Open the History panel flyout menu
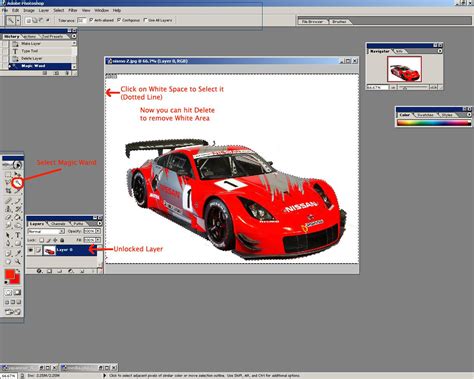This screenshot has width=474, height=379. [74, 36]
